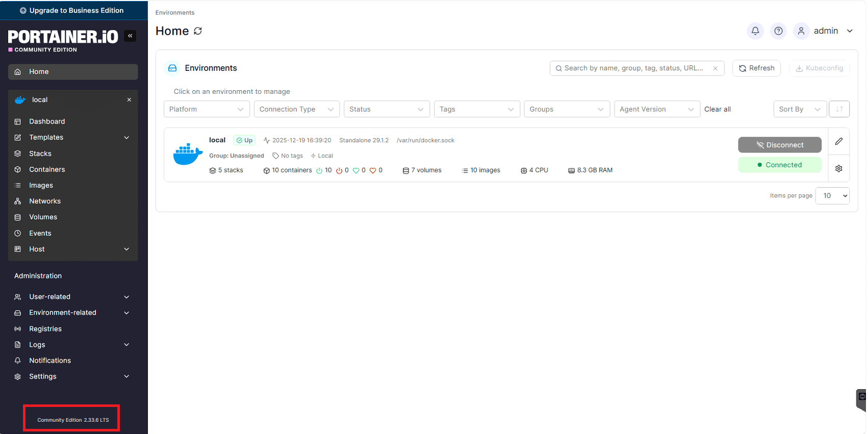Open the Connection Type filter dropdown
The width and height of the screenshot is (868, 434).
pyautogui.click(x=296, y=109)
